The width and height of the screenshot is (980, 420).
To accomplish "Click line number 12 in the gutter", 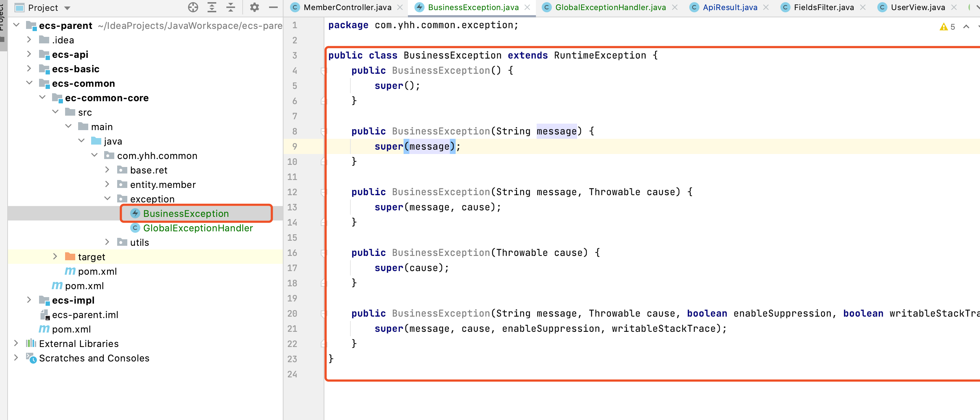I will click(x=292, y=192).
